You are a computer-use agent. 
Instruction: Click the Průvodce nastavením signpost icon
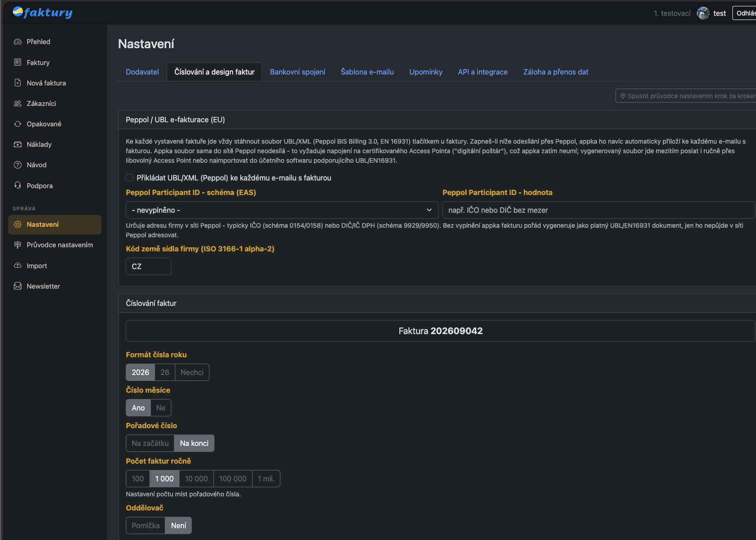[x=18, y=245]
